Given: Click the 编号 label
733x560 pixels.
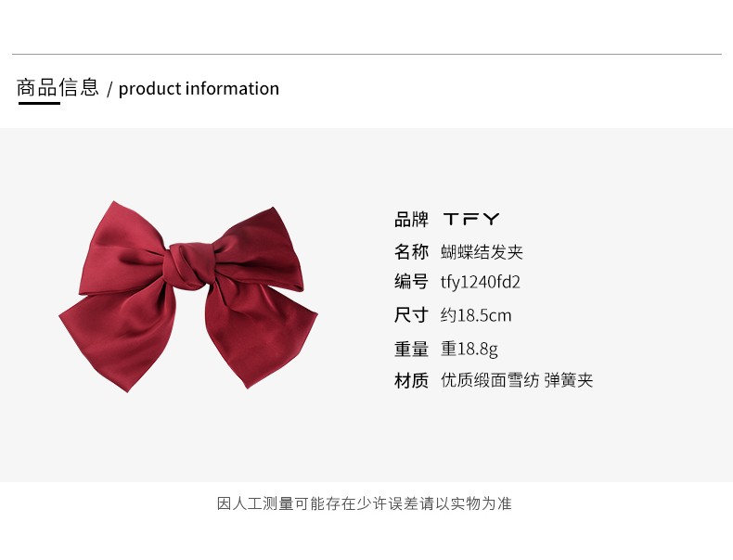Looking at the screenshot, I should [x=411, y=282].
